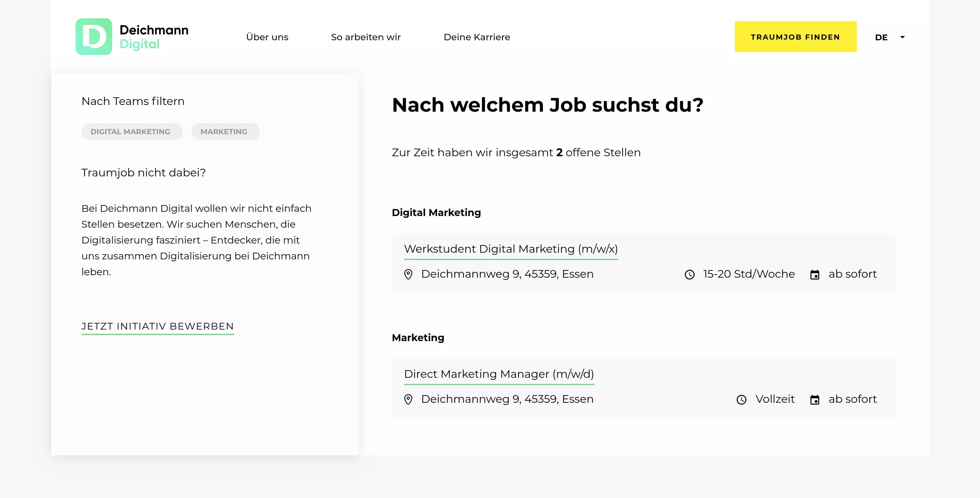The image size is (980, 498).
Task: Follow the JETZT INITIATIV BEWERBEN link
Action: [158, 326]
